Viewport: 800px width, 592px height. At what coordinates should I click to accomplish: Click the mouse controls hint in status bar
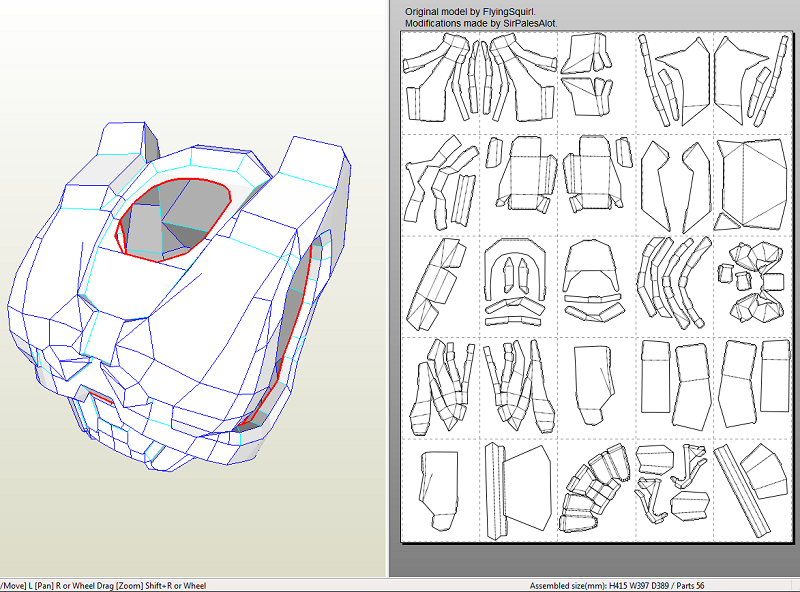(105, 585)
